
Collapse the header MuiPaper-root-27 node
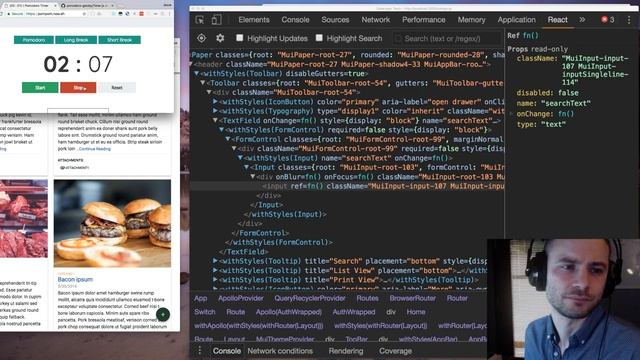(x=191, y=64)
